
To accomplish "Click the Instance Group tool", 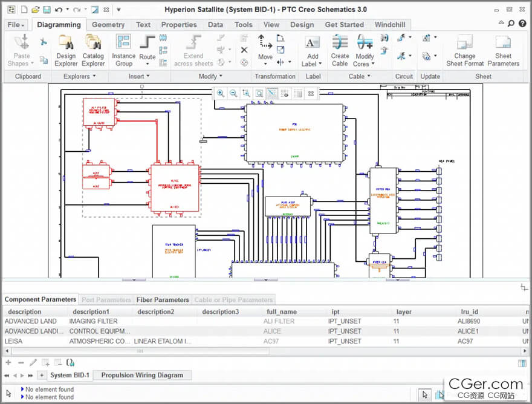I will pos(123,51).
